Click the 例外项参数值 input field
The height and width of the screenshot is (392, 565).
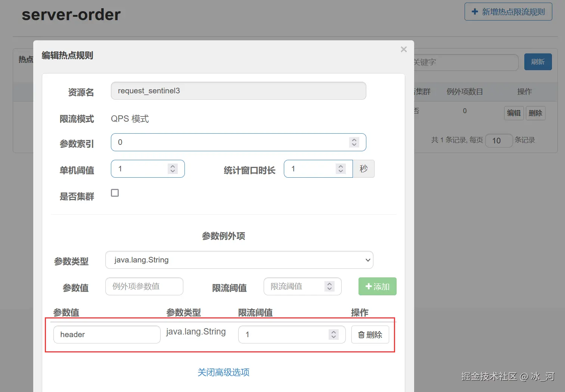[144, 286]
